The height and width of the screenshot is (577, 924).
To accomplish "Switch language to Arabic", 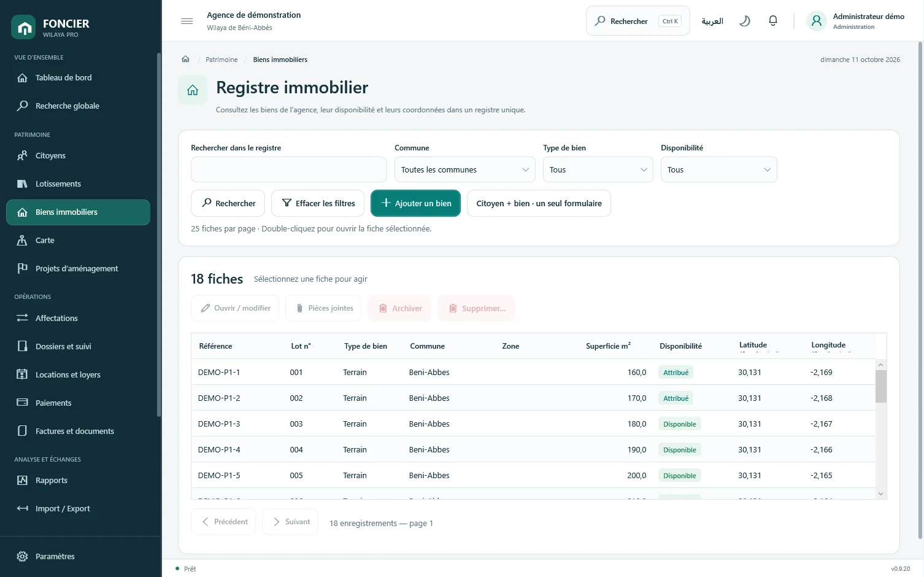I will coord(712,21).
